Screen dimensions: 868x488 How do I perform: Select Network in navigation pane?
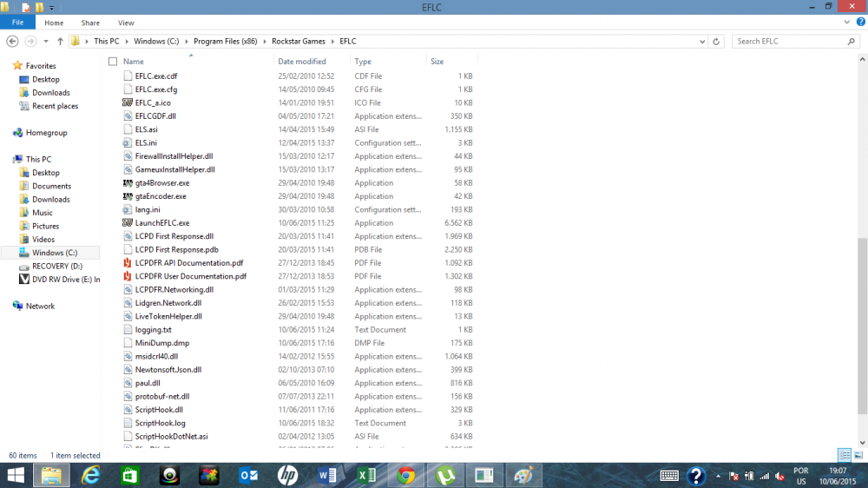40,307
